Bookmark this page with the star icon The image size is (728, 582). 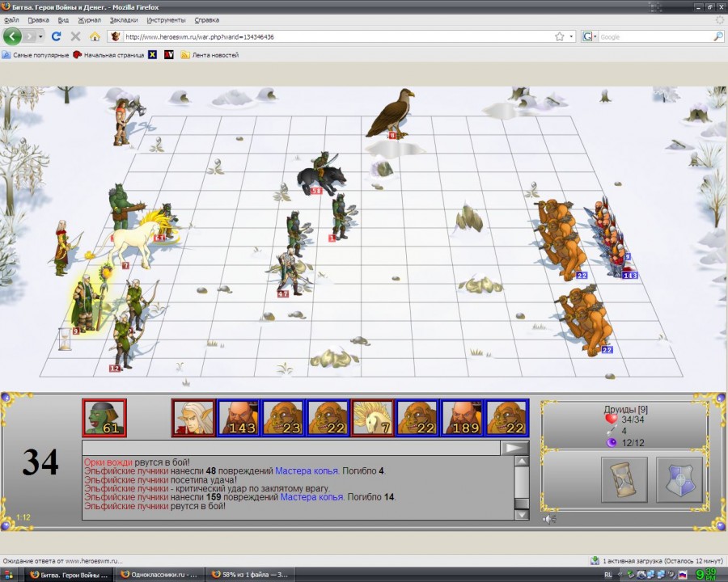(x=560, y=36)
